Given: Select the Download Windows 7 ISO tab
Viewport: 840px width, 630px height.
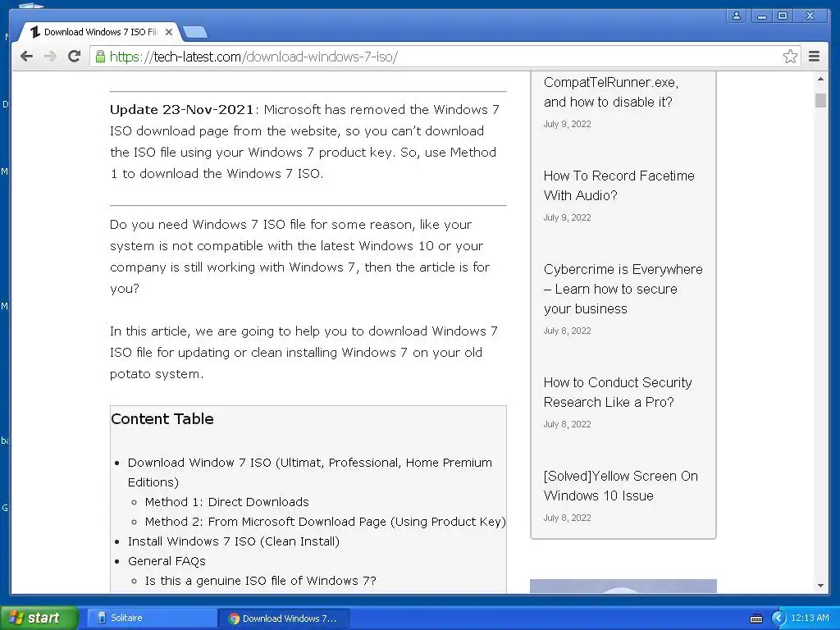Looking at the screenshot, I should 99,32.
